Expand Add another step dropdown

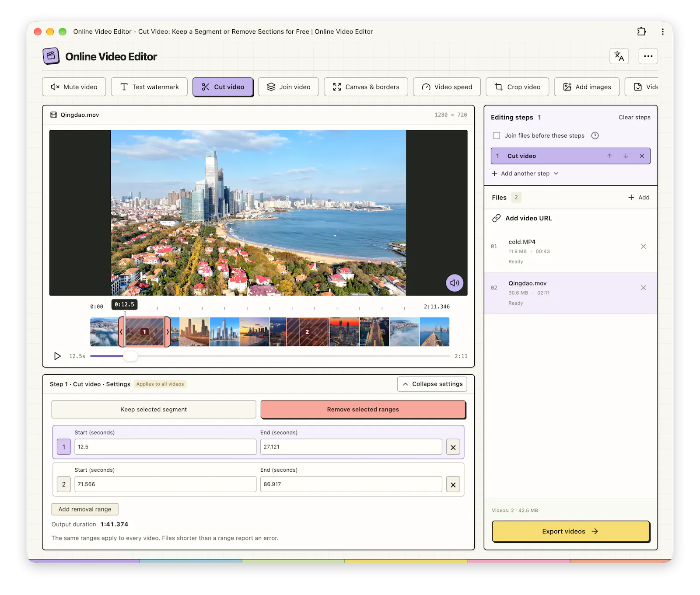coord(525,174)
